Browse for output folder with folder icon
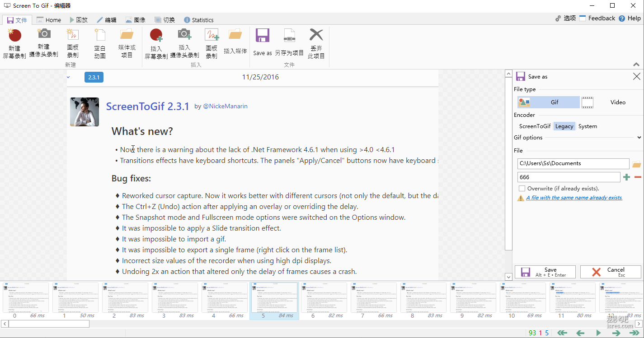 click(637, 164)
